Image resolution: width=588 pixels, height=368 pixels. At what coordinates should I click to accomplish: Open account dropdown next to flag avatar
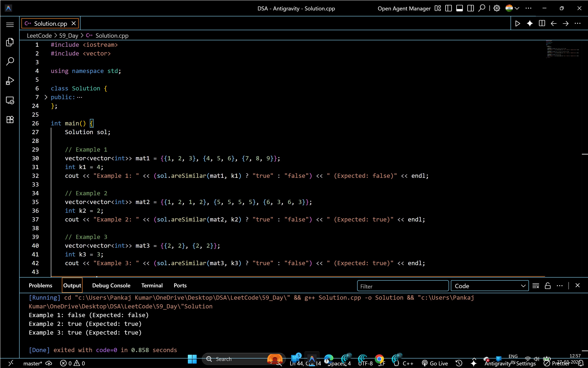point(517,8)
